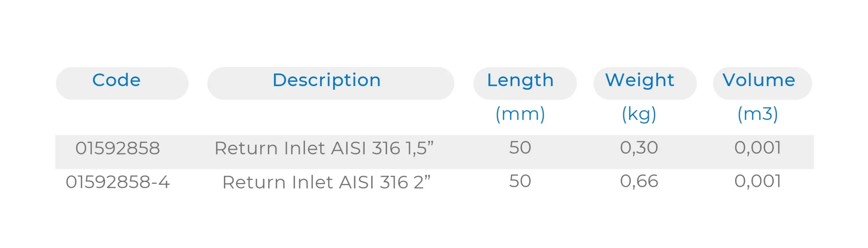This screenshot has width=868, height=248.
Task: Click the 2" size text in the second description
Action: pos(422,181)
